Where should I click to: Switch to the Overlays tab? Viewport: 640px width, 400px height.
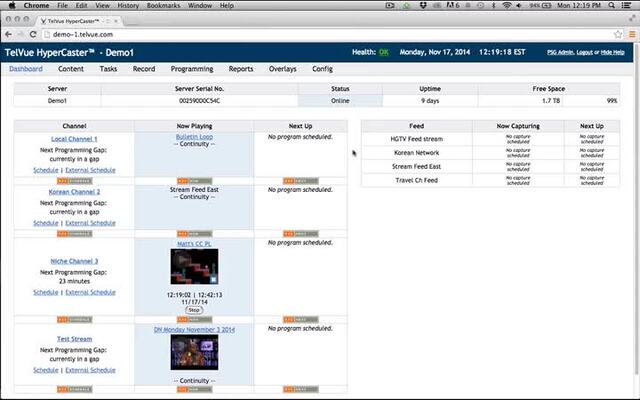(x=282, y=69)
